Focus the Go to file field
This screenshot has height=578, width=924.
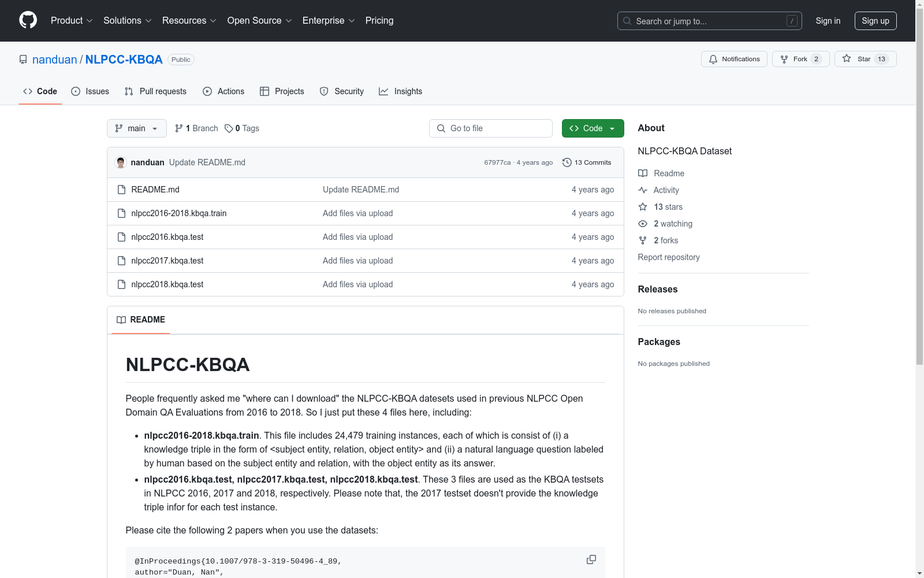pos(491,128)
